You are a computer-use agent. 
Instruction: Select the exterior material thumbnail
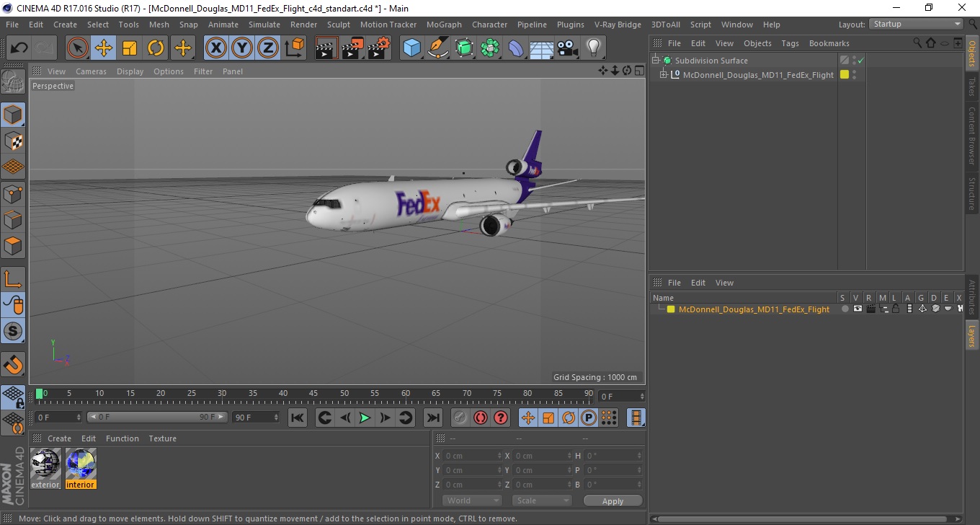pyautogui.click(x=45, y=467)
